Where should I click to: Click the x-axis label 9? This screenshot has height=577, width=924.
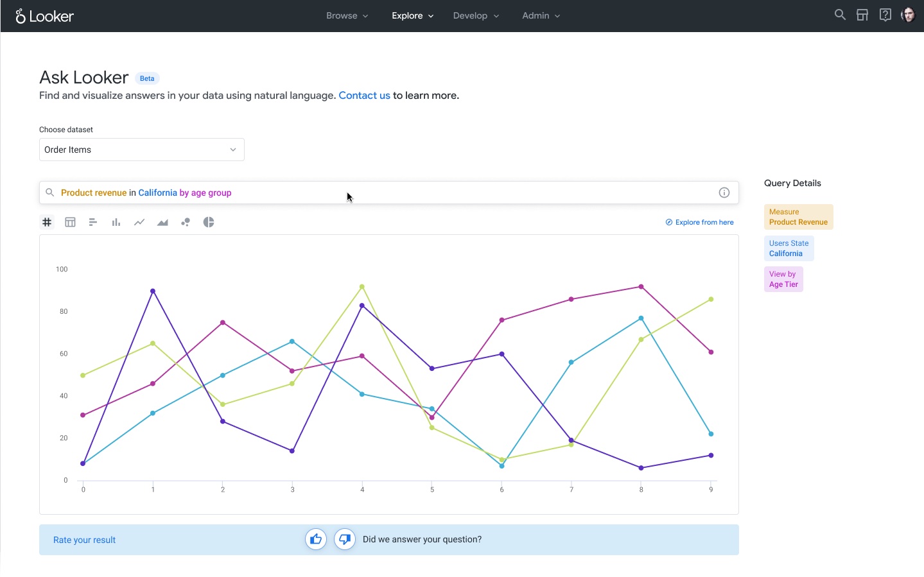click(711, 489)
